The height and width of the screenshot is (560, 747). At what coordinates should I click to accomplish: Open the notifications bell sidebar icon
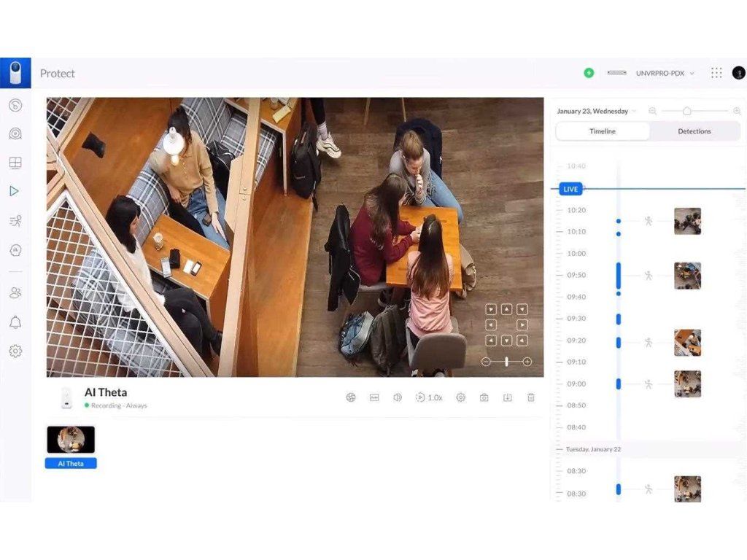(x=15, y=322)
